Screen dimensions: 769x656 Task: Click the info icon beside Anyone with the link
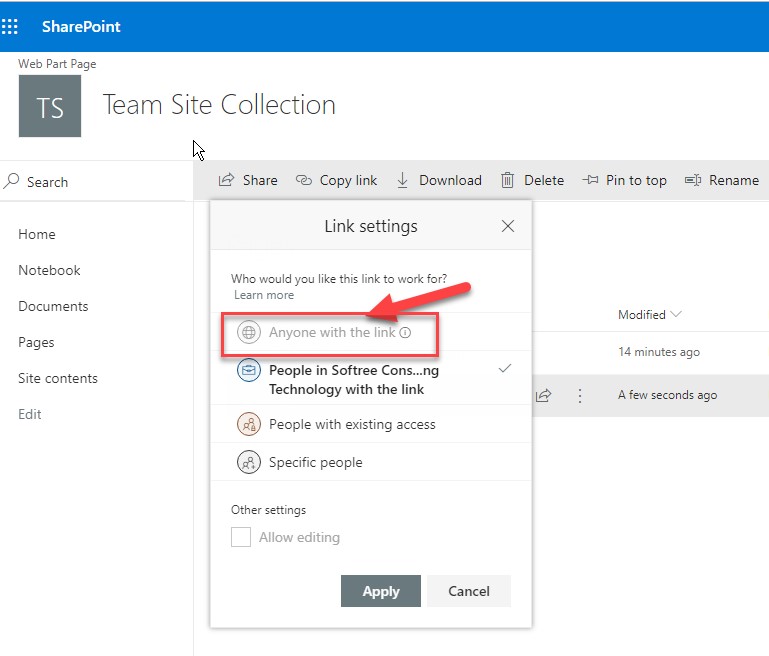(x=405, y=332)
